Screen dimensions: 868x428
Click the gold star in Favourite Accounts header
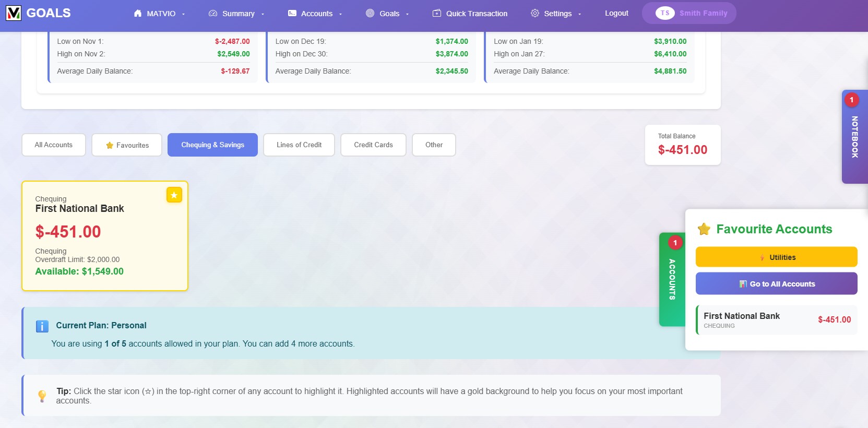pos(704,229)
